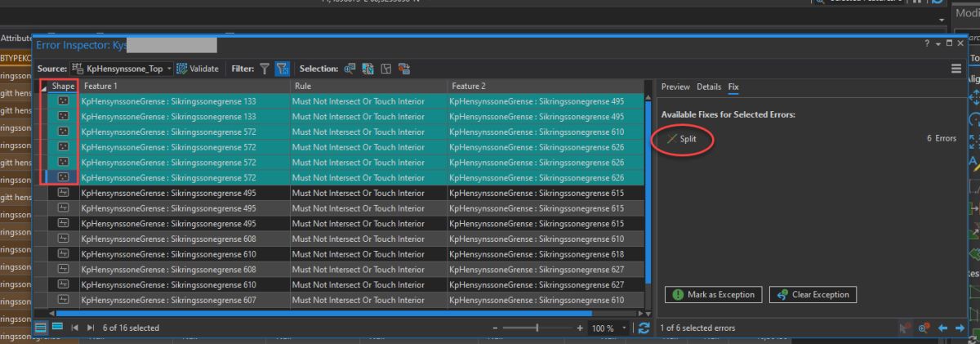Click the second Selection icon
Screen dimensions: 980x344
[x=368, y=69]
